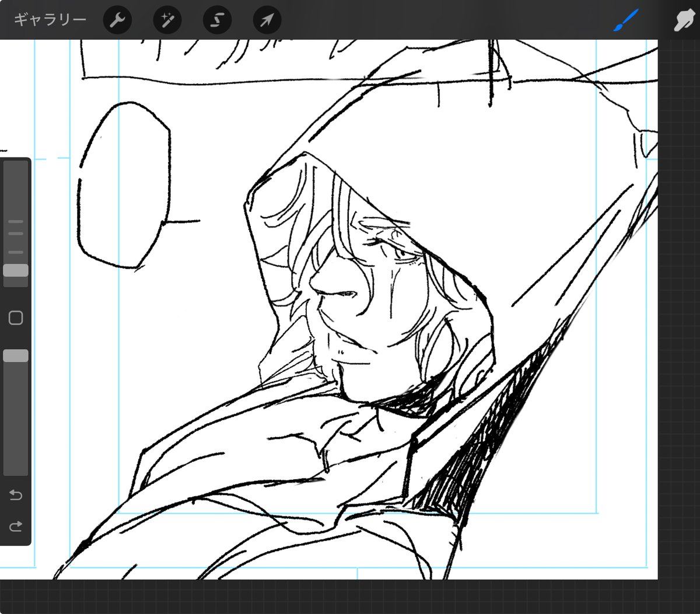Open the Adjustments magic wand menu

click(x=167, y=20)
